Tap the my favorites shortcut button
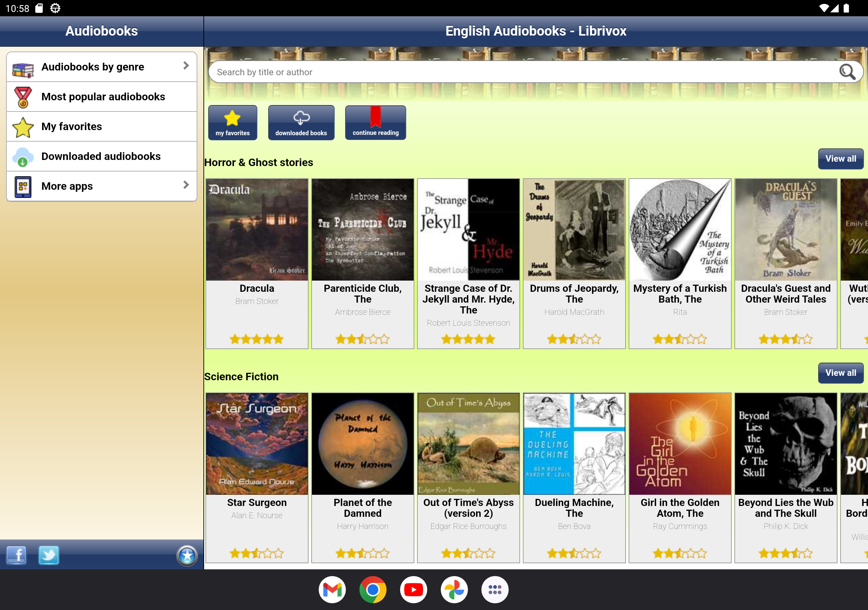The width and height of the screenshot is (868, 610). point(233,123)
